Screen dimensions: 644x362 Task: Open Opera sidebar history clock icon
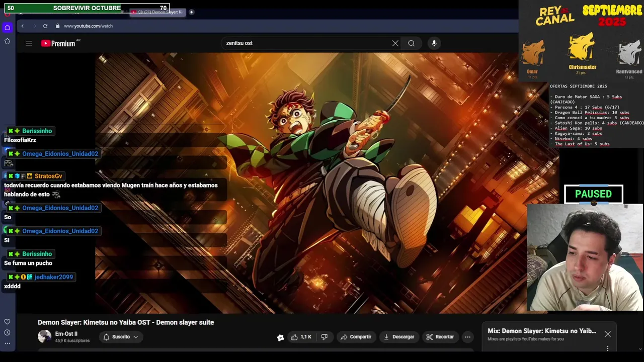pos(7,332)
